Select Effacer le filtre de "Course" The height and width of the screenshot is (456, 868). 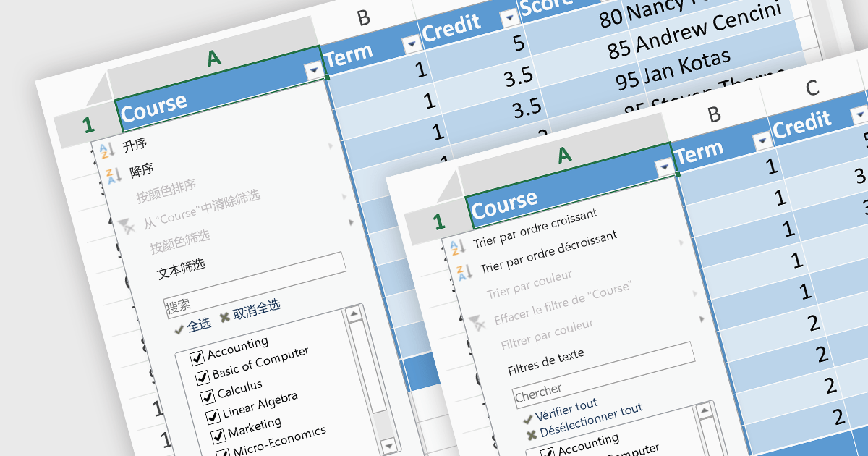pyautogui.click(x=563, y=303)
